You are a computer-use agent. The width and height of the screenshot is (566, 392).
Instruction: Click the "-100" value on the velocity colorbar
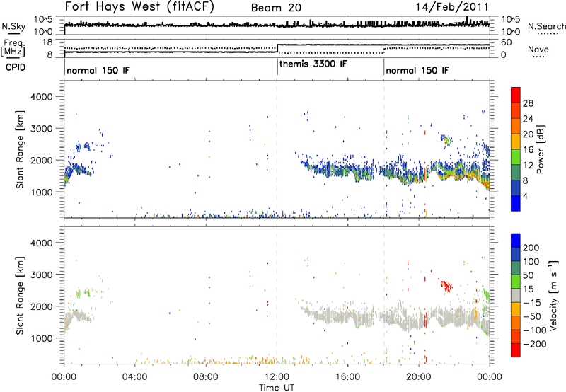[x=534, y=330]
